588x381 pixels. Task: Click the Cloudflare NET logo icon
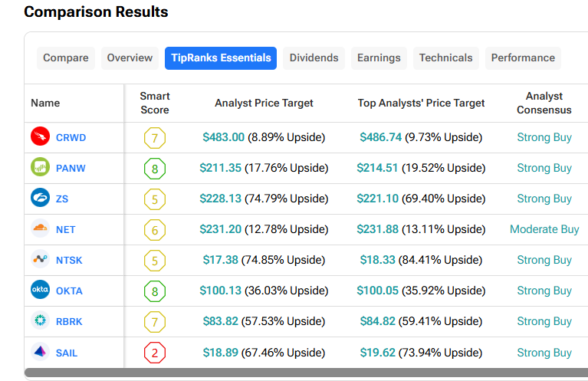pyautogui.click(x=40, y=228)
